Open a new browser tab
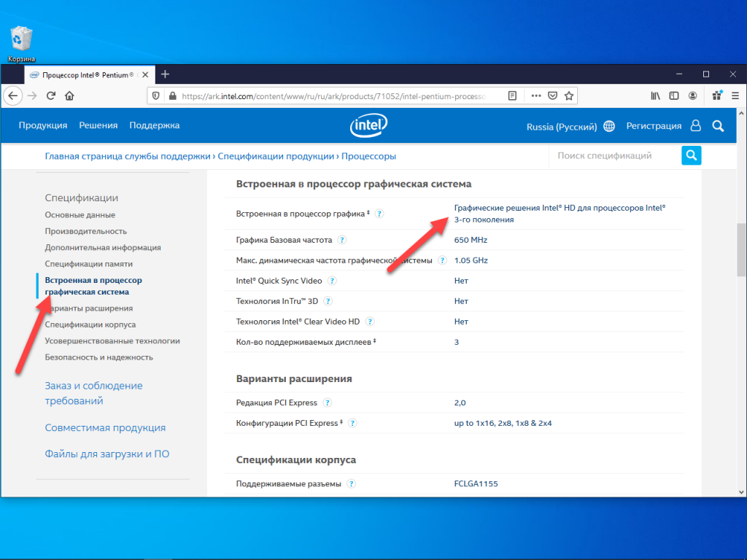This screenshot has height=560, width=747. (x=166, y=74)
